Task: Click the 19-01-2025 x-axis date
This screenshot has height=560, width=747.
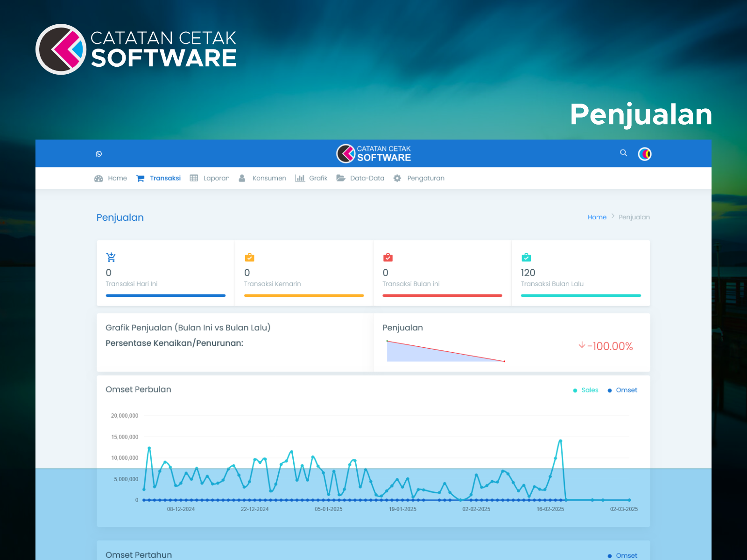Action: click(x=402, y=509)
